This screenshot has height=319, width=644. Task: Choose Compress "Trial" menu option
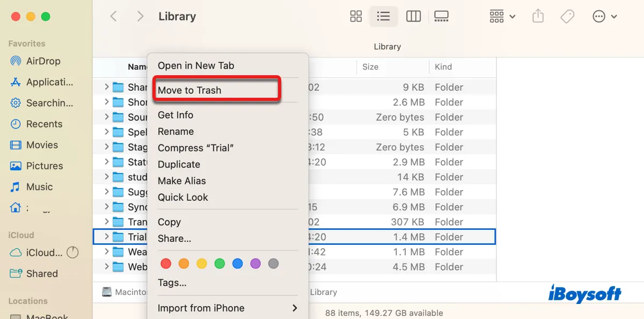click(195, 148)
